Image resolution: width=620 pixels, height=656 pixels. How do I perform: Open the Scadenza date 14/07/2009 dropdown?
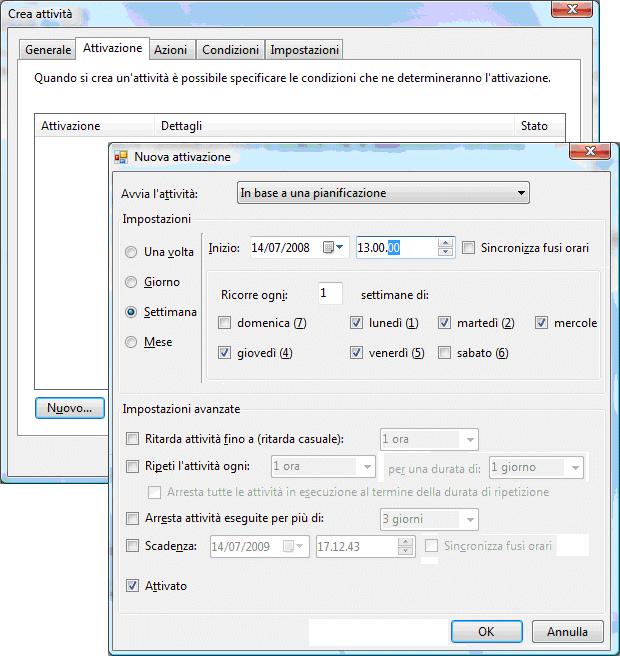[x=294, y=546]
